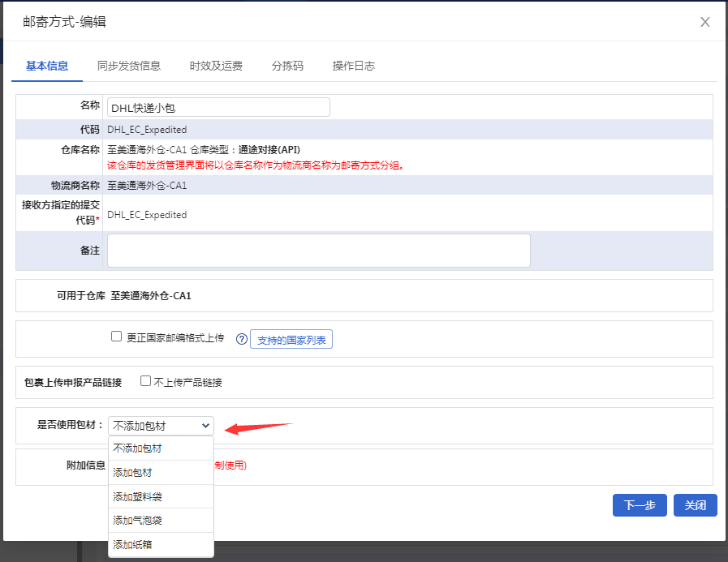Click the 物流商名称 value 至美通海外仓-CA1

tap(147, 186)
